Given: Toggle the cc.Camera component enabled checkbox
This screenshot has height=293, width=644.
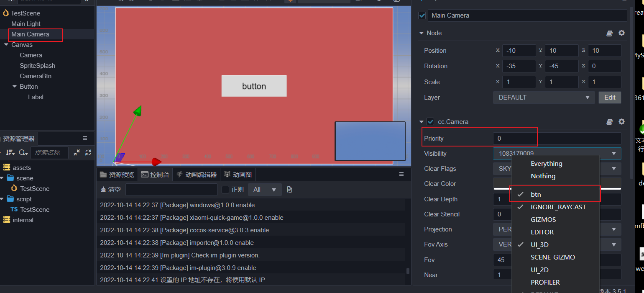Looking at the screenshot, I should click(431, 122).
